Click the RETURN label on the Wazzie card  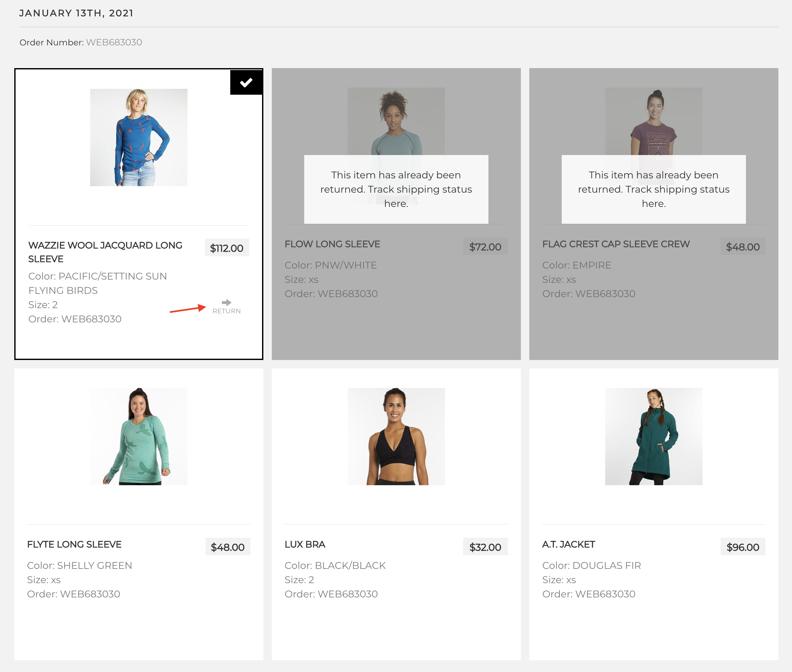point(227,311)
